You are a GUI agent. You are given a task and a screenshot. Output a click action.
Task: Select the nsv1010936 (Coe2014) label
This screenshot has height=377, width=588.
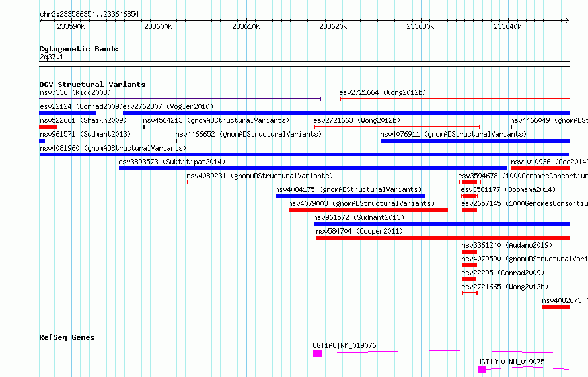click(x=549, y=162)
